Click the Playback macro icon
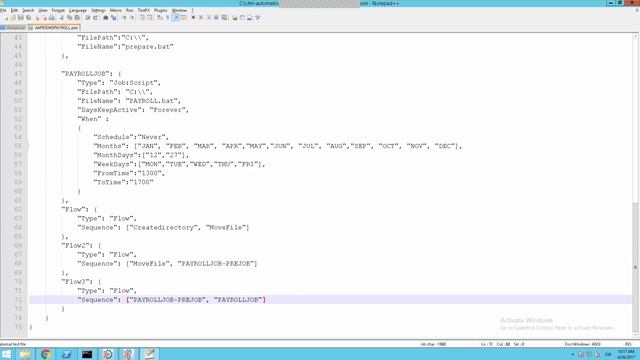The width and height of the screenshot is (640, 360). (x=209, y=18)
